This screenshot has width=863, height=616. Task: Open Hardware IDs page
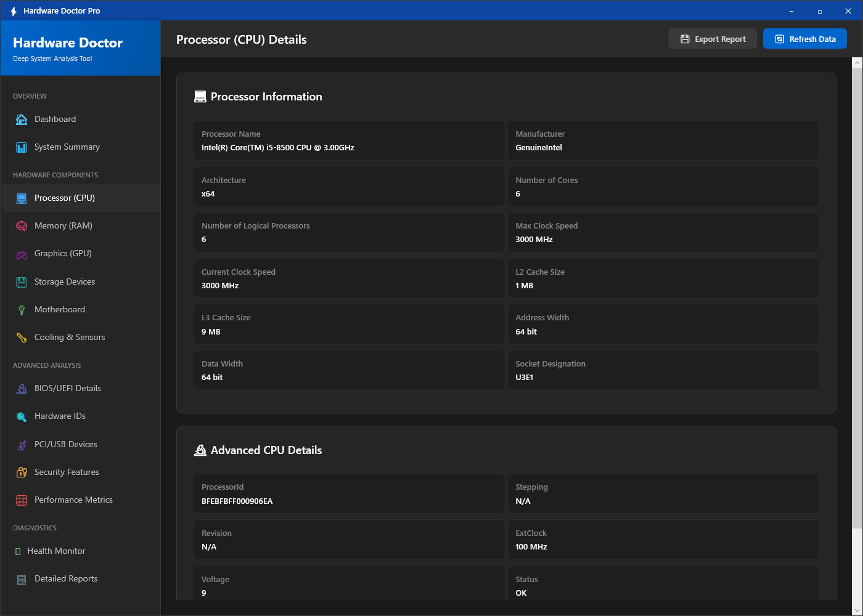pyautogui.click(x=81, y=416)
